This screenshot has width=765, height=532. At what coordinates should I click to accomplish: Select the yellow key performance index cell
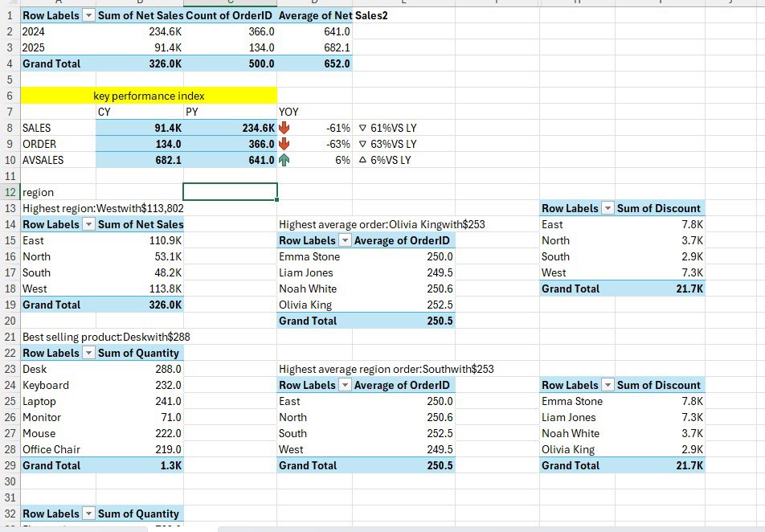149,96
